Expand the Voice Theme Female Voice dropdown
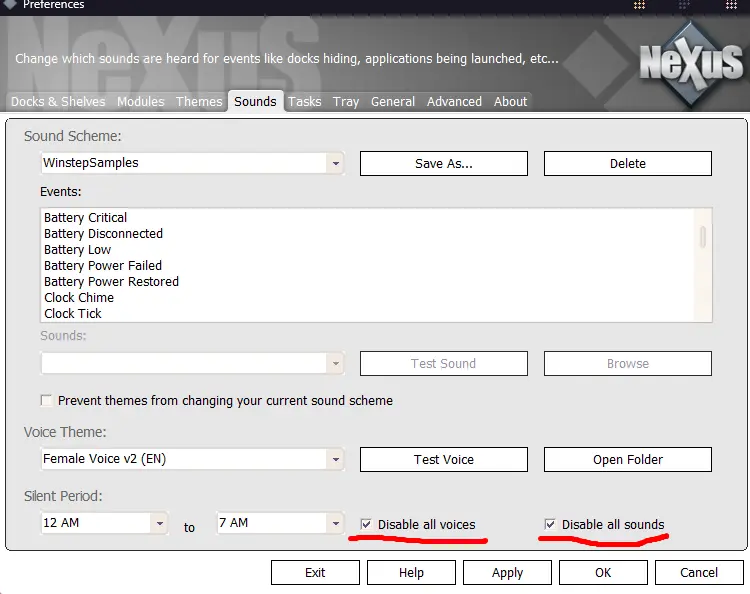This screenshot has height=594, width=750. coord(335,459)
